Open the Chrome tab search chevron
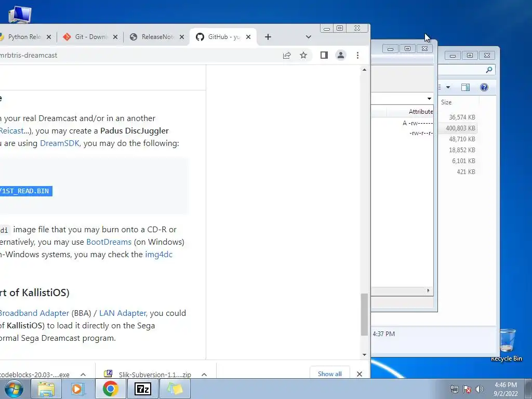 [x=309, y=37]
